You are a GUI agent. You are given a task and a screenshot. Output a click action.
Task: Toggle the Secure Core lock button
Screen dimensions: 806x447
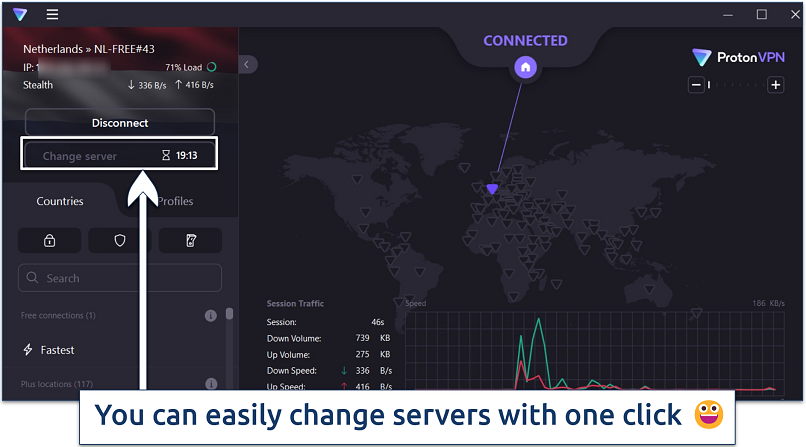(49, 240)
